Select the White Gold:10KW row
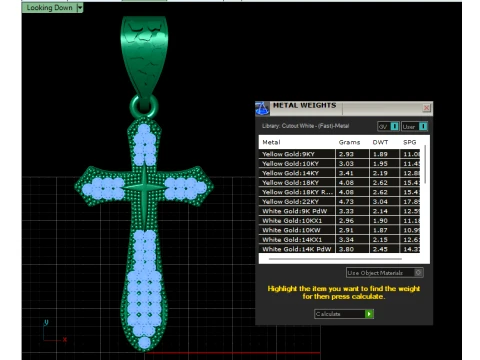The height and width of the screenshot is (360, 480). 339,230
